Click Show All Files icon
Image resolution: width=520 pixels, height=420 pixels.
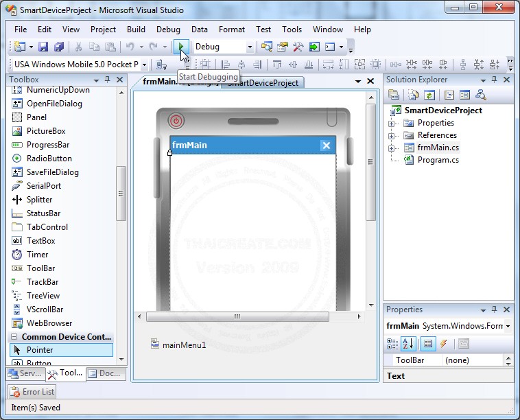tap(413, 95)
